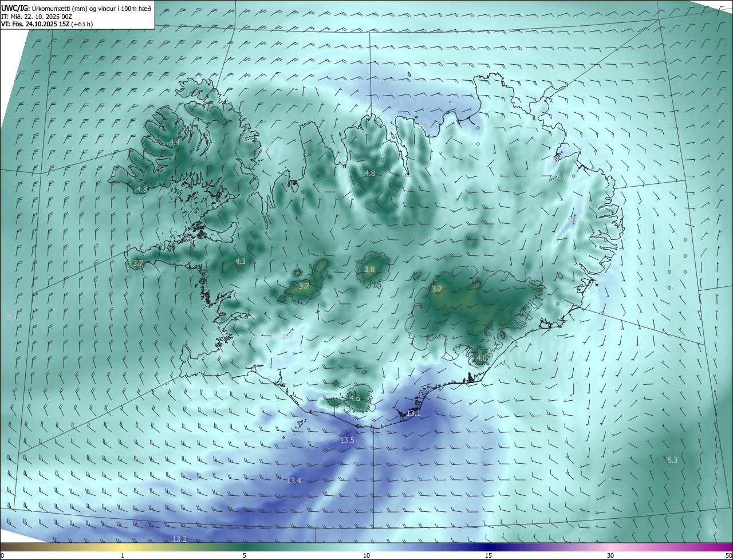Click the 6.3 value over the ocean

pos(672,460)
